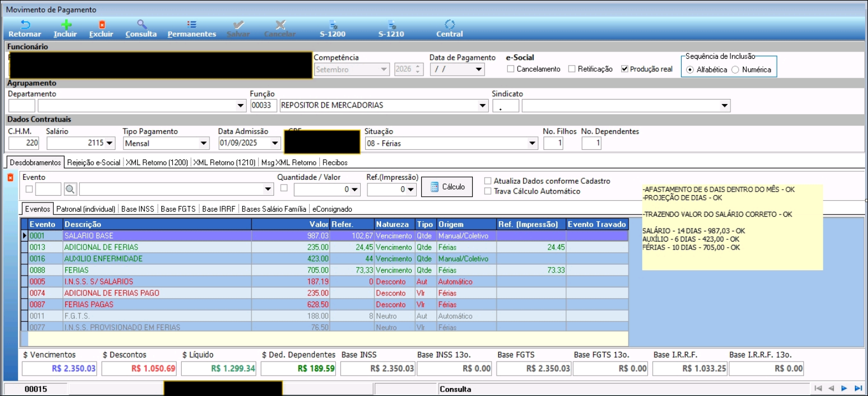Click the C.H.M. input field

(24, 143)
